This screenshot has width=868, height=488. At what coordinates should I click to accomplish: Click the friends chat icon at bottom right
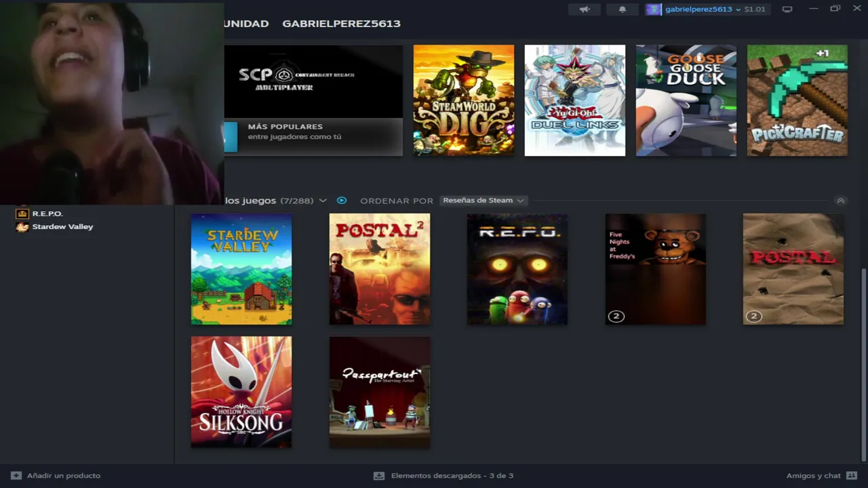pos(852,476)
